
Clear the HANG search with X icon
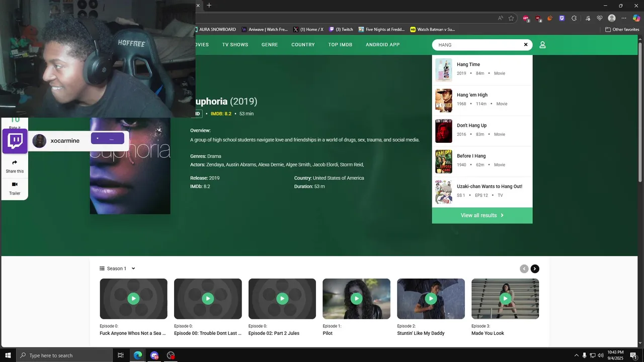coord(526,45)
